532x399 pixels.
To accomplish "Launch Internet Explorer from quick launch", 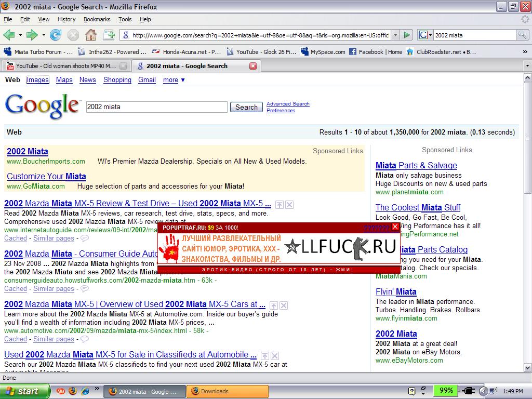I will click(85, 391).
